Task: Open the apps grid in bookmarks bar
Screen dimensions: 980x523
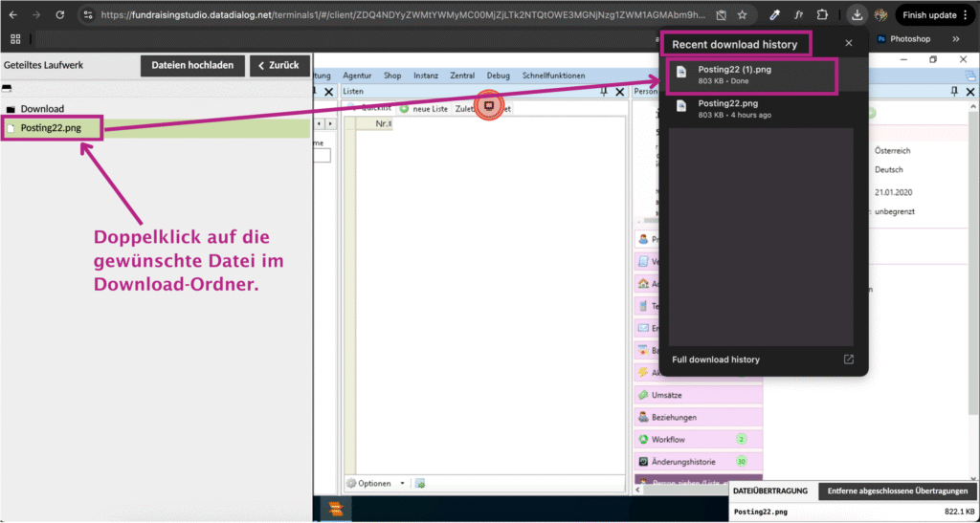Action: coord(15,38)
